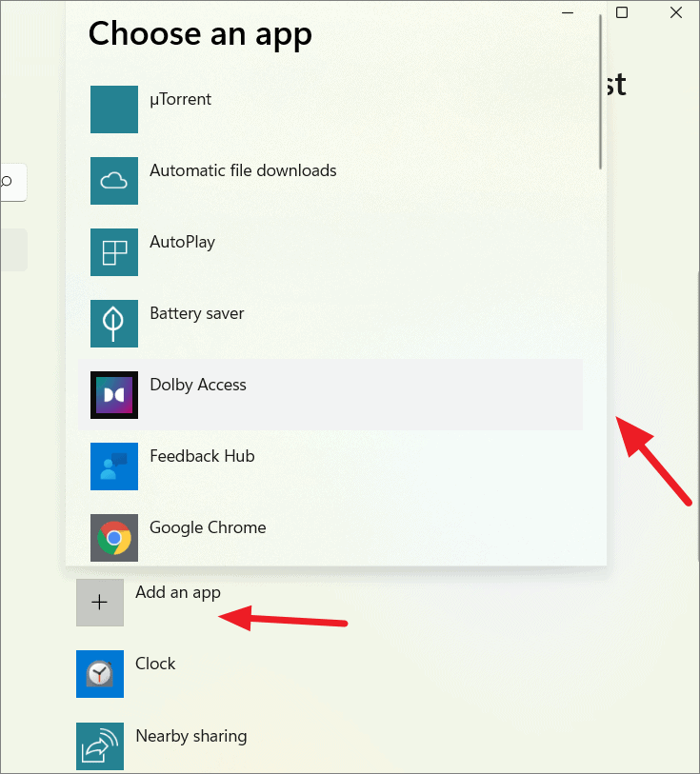Maximize the Settings window
The image size is (700, 774).
click(x=622, y=12)
